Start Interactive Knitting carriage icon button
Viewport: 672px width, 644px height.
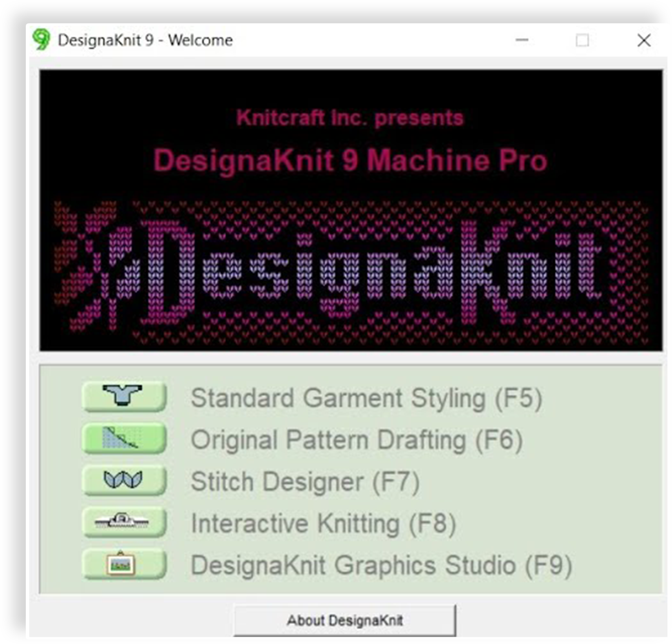click(x=124, y=522)
